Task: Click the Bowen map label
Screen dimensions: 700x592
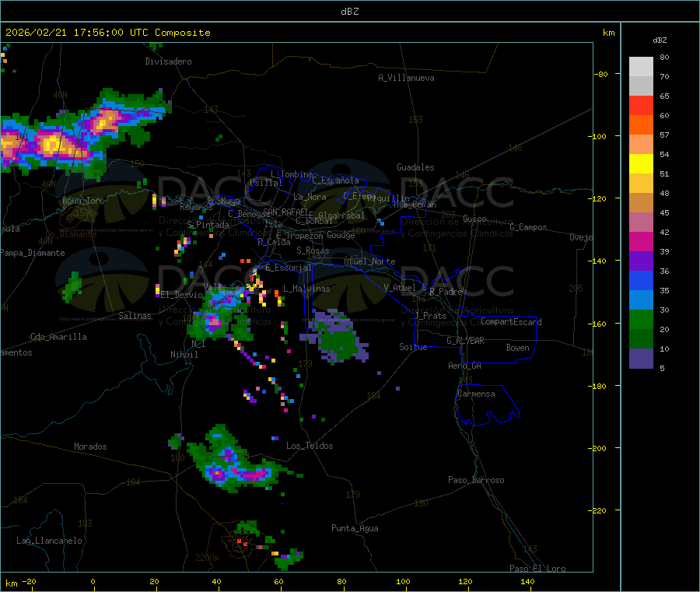Action: coord(517,348)
